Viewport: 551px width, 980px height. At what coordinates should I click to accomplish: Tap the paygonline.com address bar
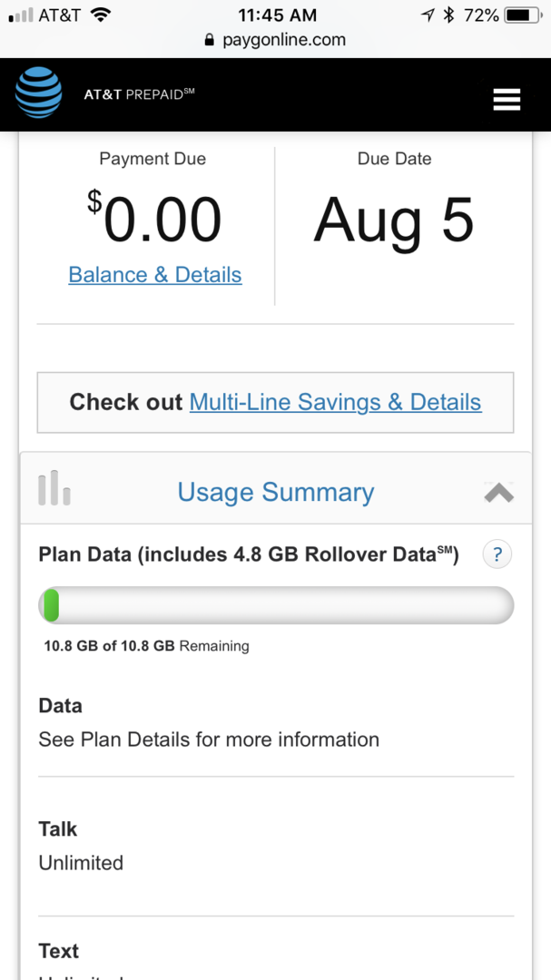click(283, 40)
